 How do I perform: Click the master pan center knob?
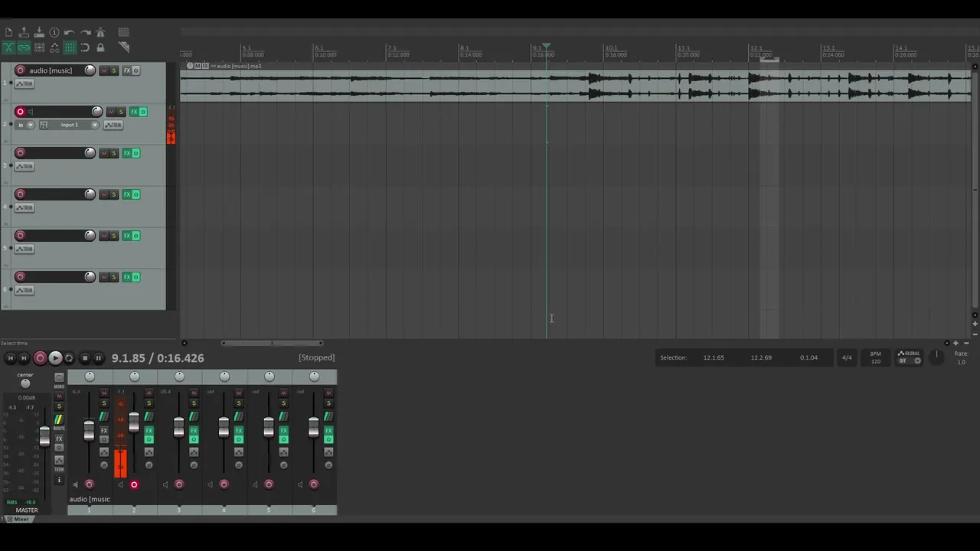tap(25, 383)
